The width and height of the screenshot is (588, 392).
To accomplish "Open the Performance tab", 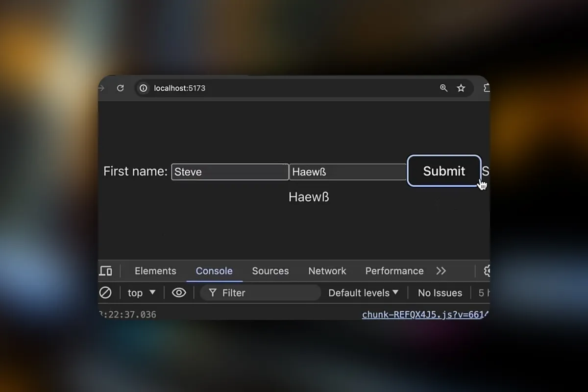I will (394, 270).
